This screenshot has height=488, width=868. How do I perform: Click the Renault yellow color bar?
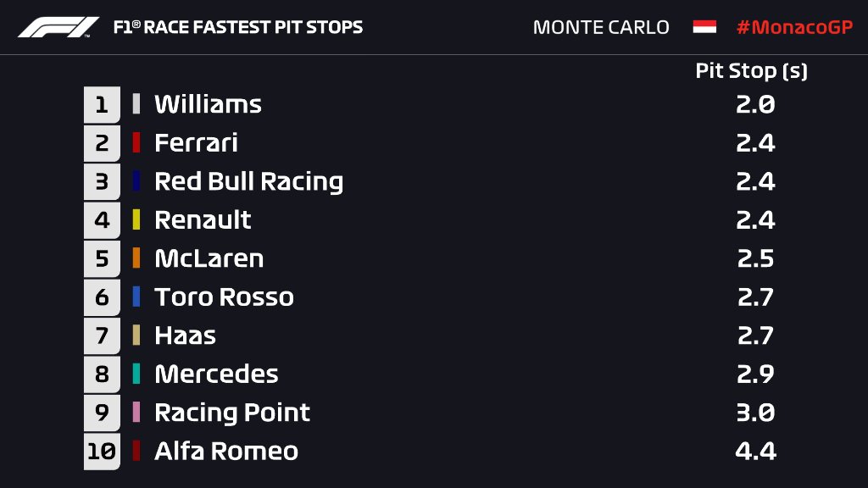(x=136, y=219)
